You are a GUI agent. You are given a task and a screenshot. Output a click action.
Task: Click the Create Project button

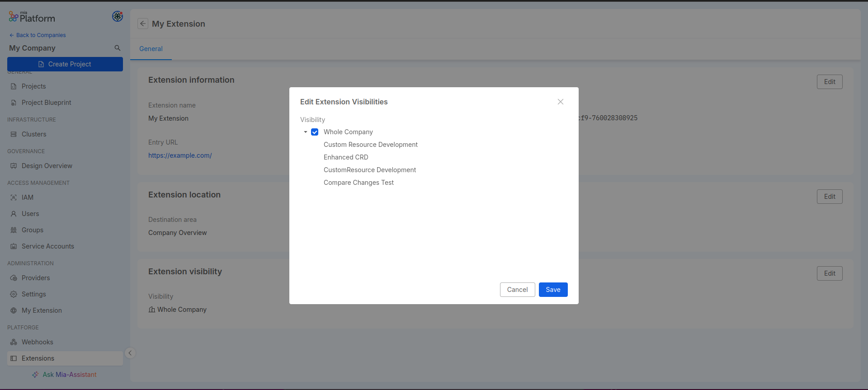(65, 64)
